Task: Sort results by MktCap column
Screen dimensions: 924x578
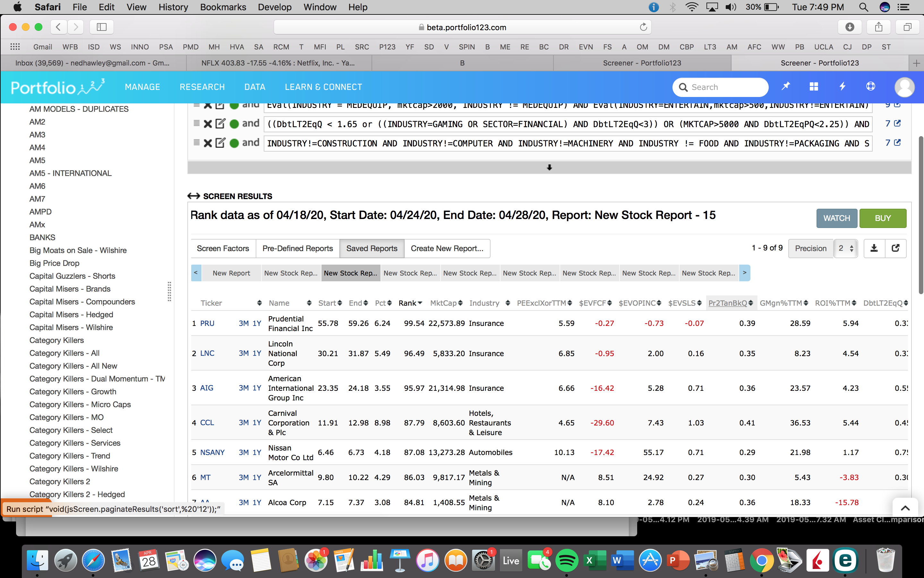Action: coord(446,303)
